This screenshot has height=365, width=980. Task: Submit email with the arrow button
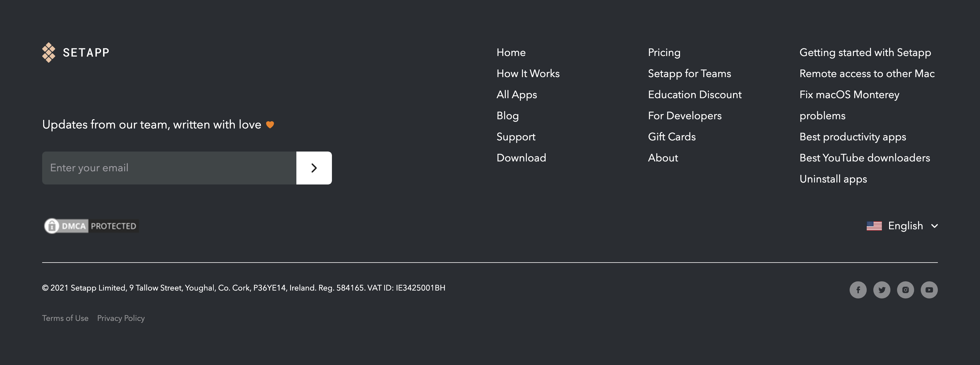click(313, 167)
